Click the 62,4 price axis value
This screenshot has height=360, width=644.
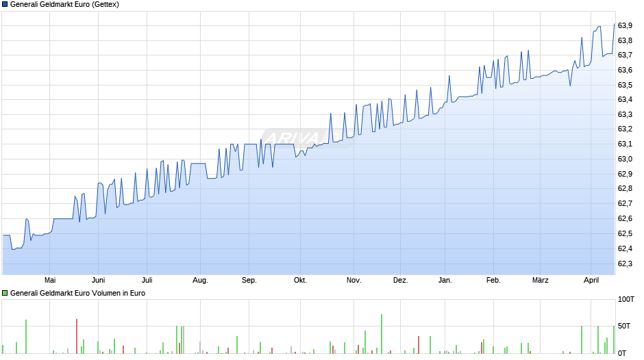[625, 248]
